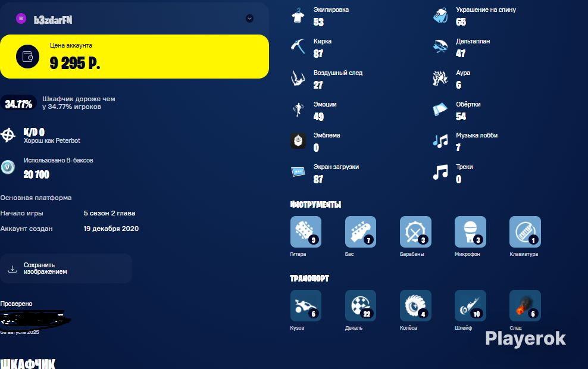Choose the Шлейф boost trail tile
Screen dimensions: 588x369
(470, 306)
